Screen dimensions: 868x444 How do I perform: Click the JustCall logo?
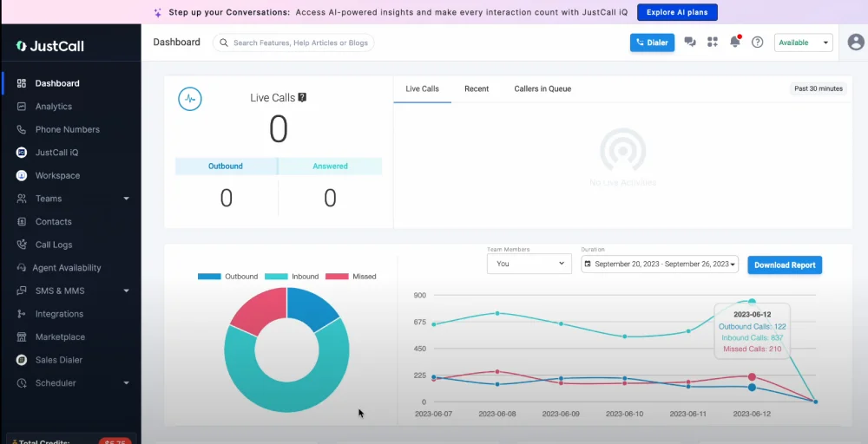tap(50, 47)
